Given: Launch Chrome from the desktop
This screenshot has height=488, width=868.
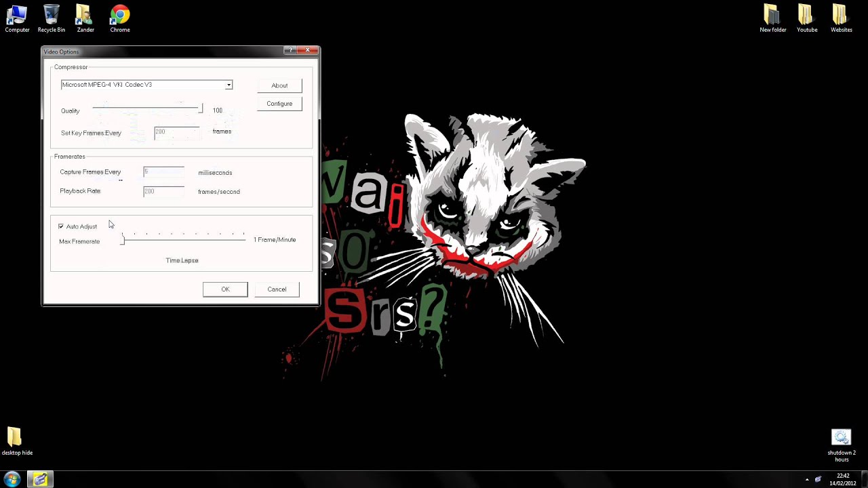Looking at the screenshot, I should 120,19.
